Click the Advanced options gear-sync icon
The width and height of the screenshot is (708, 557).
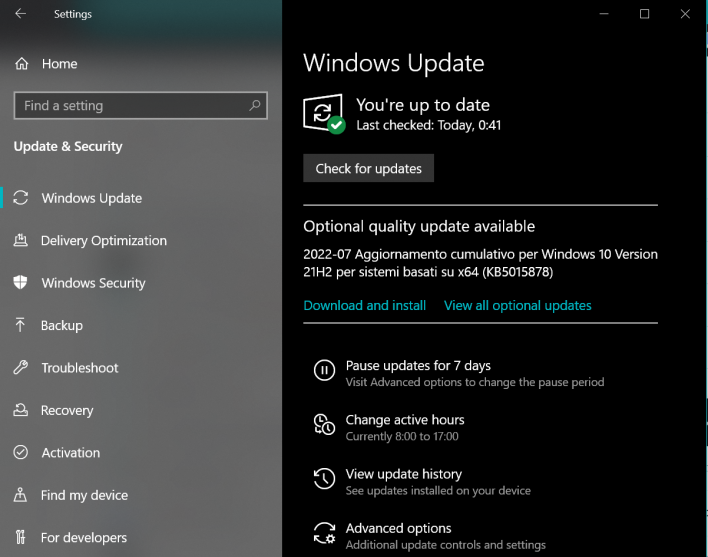(324, 533)
